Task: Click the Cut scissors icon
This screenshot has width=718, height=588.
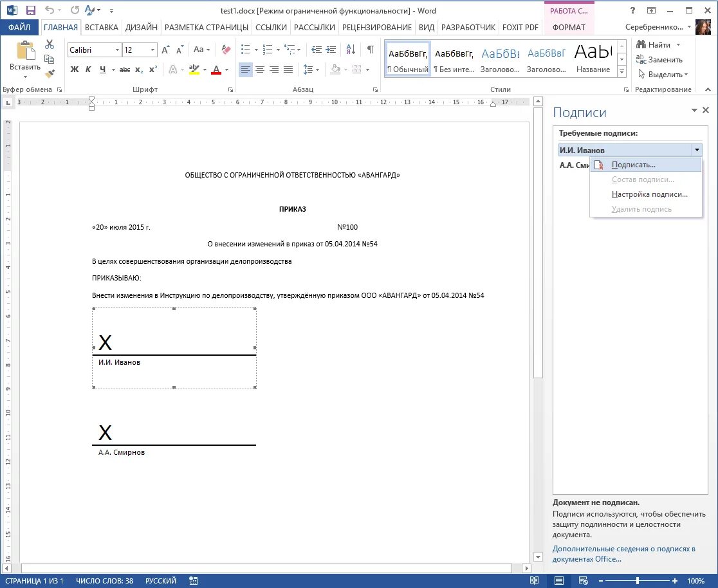Action: pyautogui.click(x=50, y=44)
